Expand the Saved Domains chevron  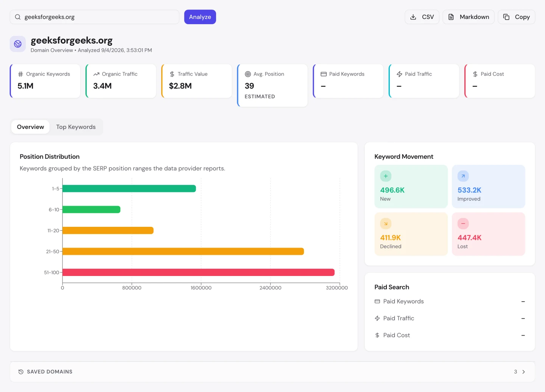coord(523,372)
